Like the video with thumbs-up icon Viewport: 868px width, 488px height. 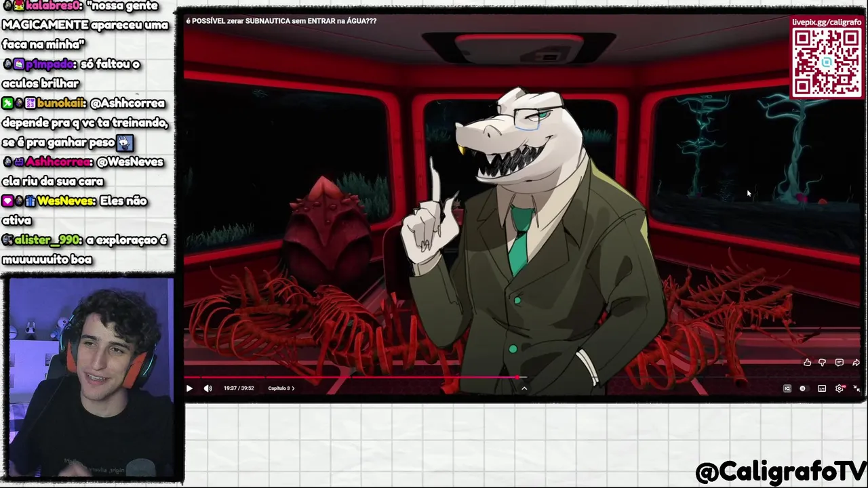(807, 363)
